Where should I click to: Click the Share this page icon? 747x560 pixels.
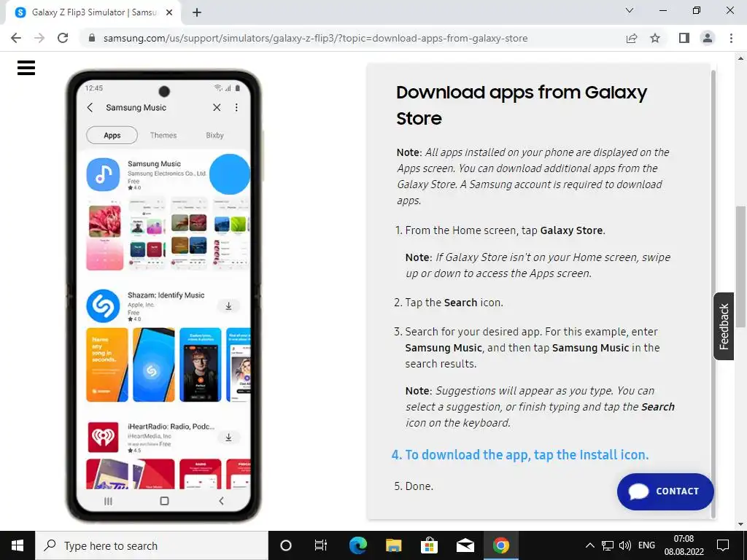(x=632, y=38)
